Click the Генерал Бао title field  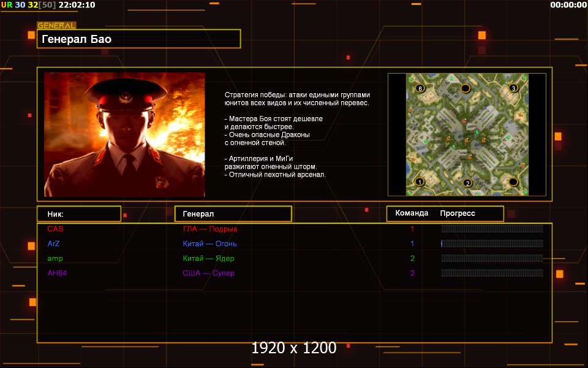coord(139,39)
